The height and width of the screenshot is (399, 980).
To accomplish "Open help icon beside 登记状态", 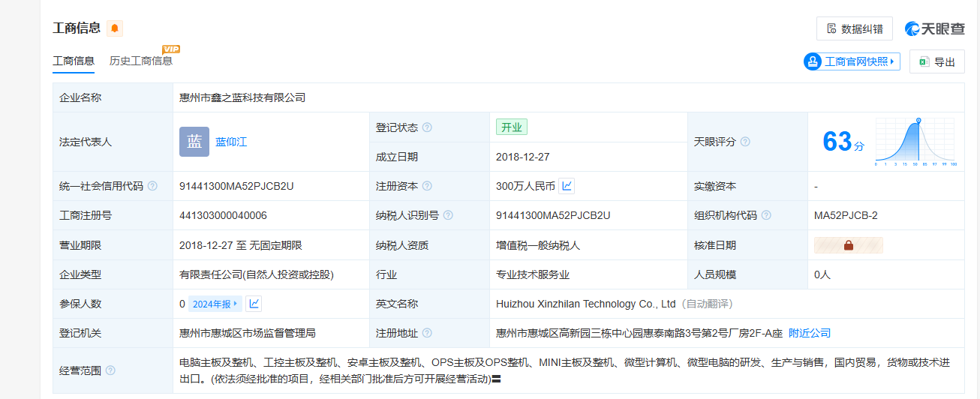I will click(427, 127).
